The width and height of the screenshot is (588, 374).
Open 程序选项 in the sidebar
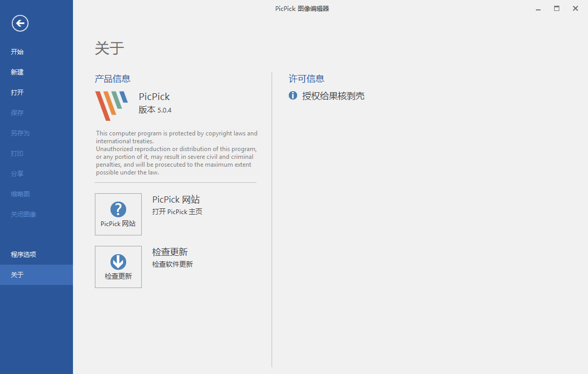click(x=23, y=254)
